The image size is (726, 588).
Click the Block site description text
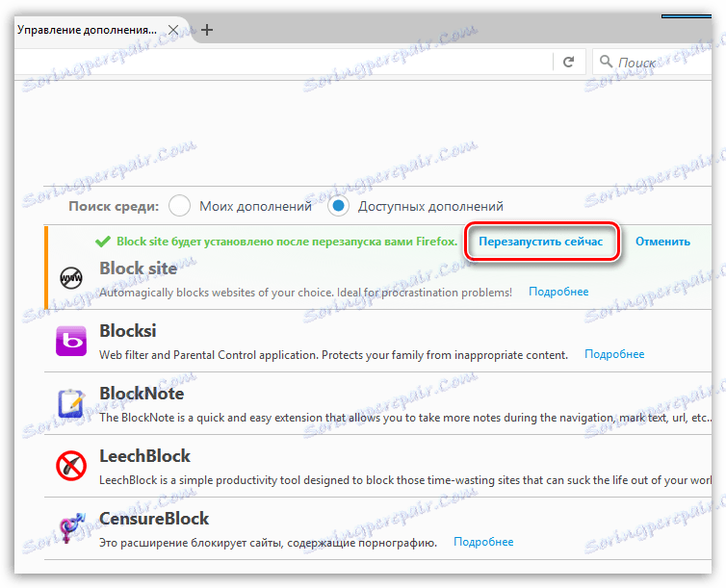click(305, 293)
